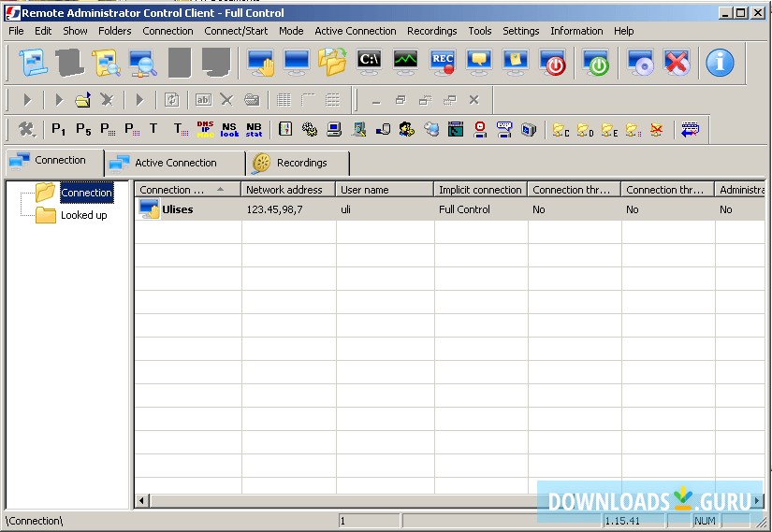
Task: Sort by the Connection name column header
Action: tap(187, 190)
